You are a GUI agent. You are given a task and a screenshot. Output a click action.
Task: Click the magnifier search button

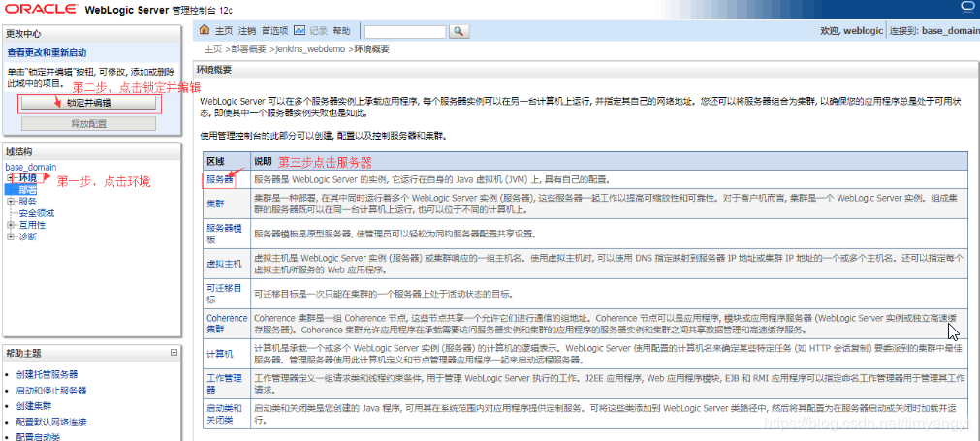tap(458, 31)
